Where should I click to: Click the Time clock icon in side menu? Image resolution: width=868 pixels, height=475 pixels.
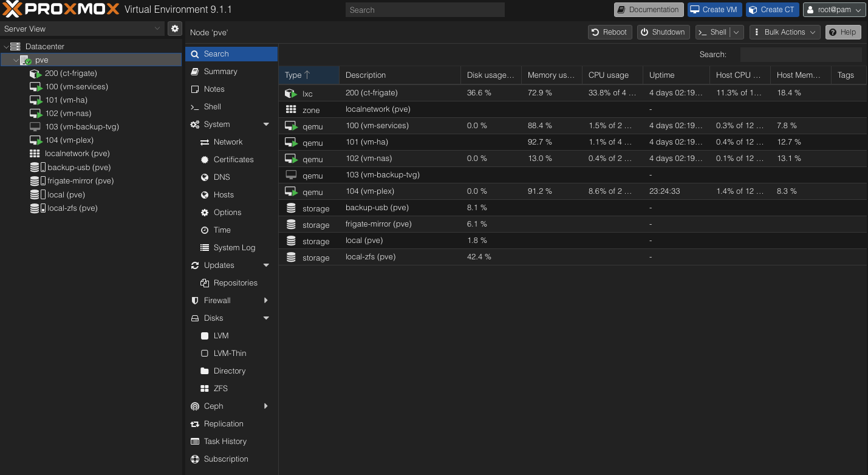[205, 230]
